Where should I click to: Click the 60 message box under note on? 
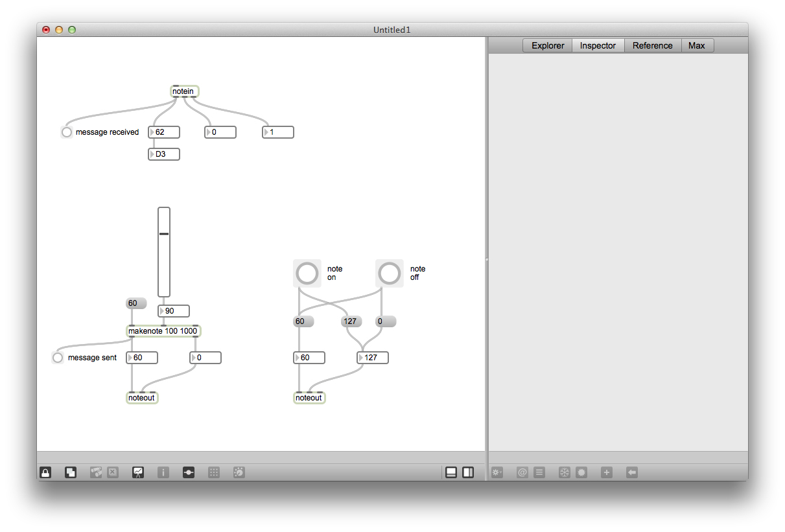point(303,321)
